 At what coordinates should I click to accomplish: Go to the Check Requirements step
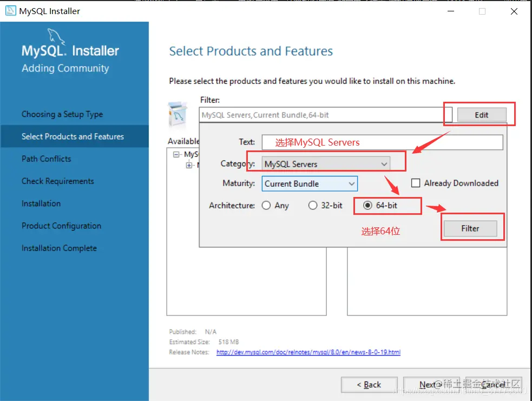pyautogui.click(x=58, y=181)
